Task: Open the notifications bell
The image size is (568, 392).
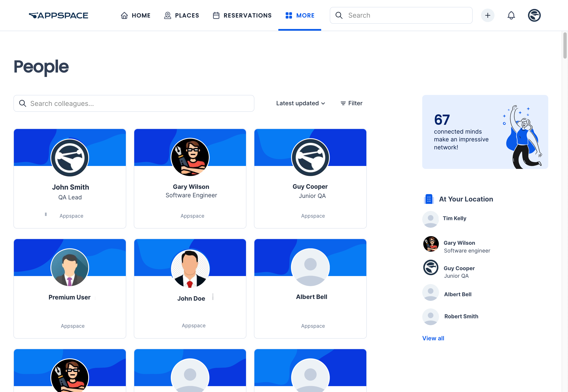Action: [511, 15]
